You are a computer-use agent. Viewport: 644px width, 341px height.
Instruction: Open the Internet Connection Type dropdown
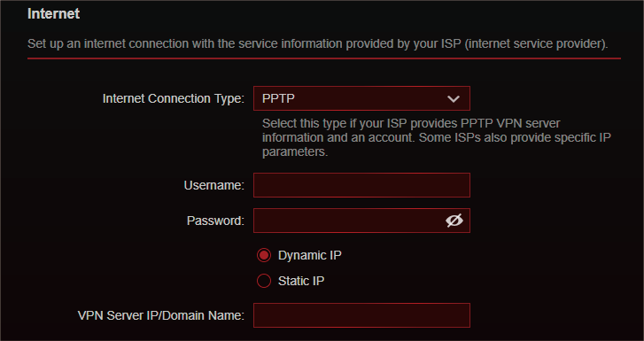[361, 98]
